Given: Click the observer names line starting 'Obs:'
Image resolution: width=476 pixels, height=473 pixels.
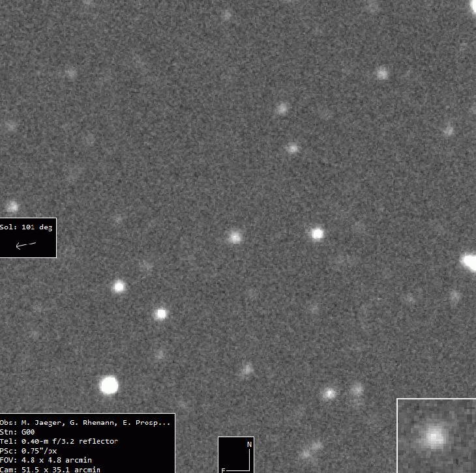Looking at the screenshot, I should pyautogui.click(x=86, y=423).
